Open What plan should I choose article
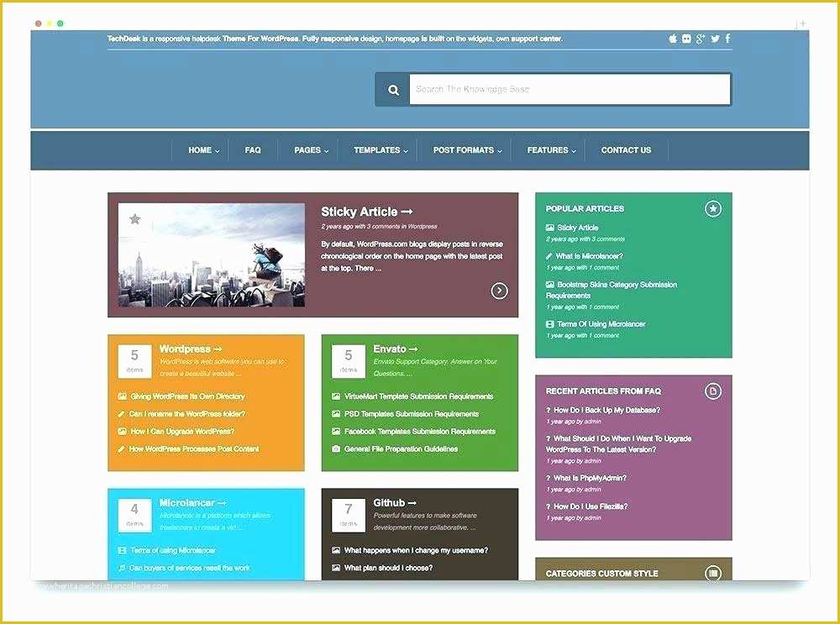This screenshot has width=840, height=624. [388, 568]
